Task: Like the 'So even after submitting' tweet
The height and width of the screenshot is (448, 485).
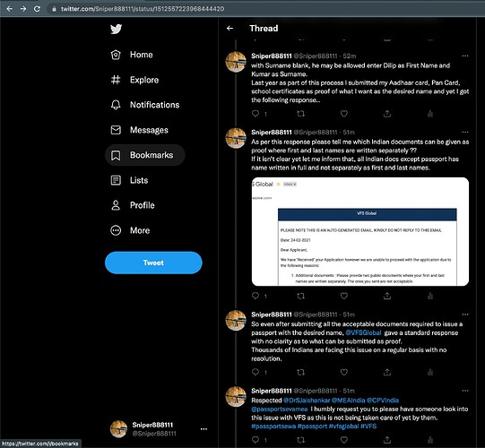Action: [x=344, y=372]
